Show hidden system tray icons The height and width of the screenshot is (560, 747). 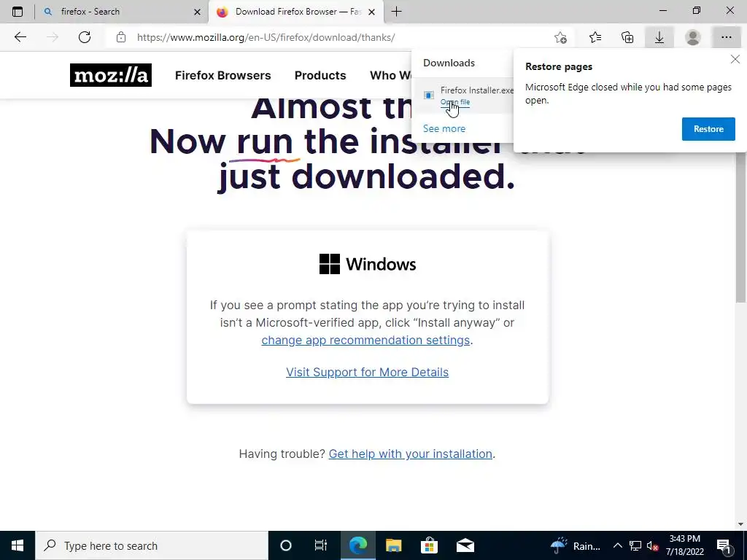[x=617, y=545]
